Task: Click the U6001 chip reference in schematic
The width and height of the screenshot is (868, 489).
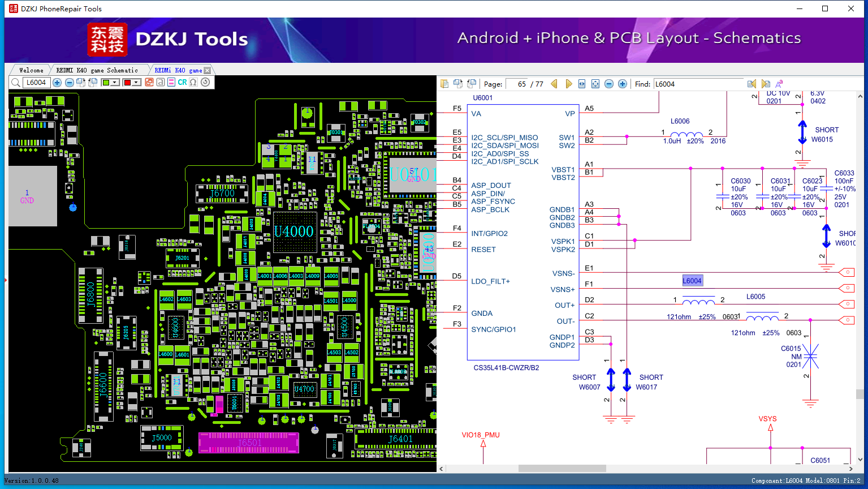Action: tap(483, 98)
